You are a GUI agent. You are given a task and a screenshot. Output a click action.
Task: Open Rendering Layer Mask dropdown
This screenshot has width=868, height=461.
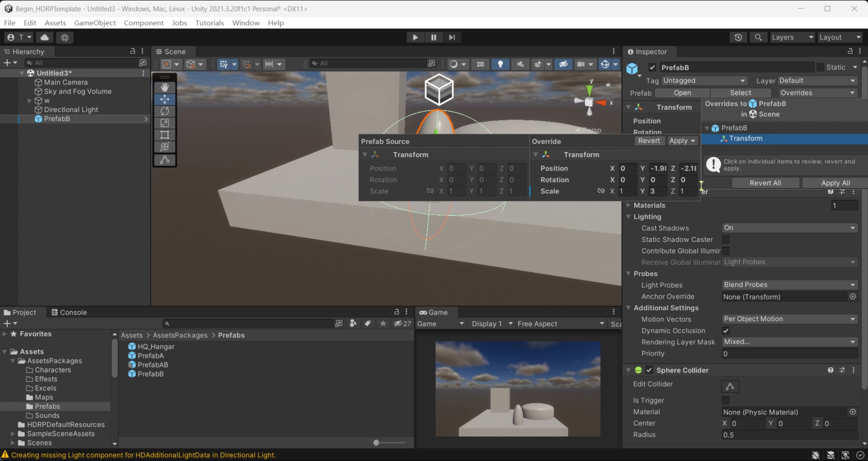point(789,342)
